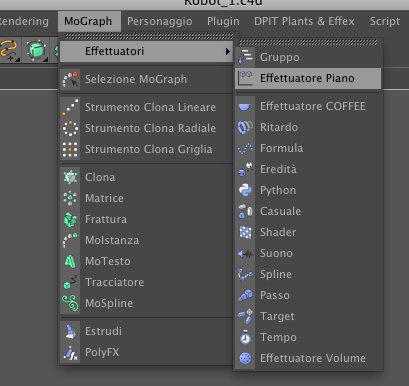Expand the Effettuatori submenu arrow
The image size is (409, 386).
tap(227, 51)
